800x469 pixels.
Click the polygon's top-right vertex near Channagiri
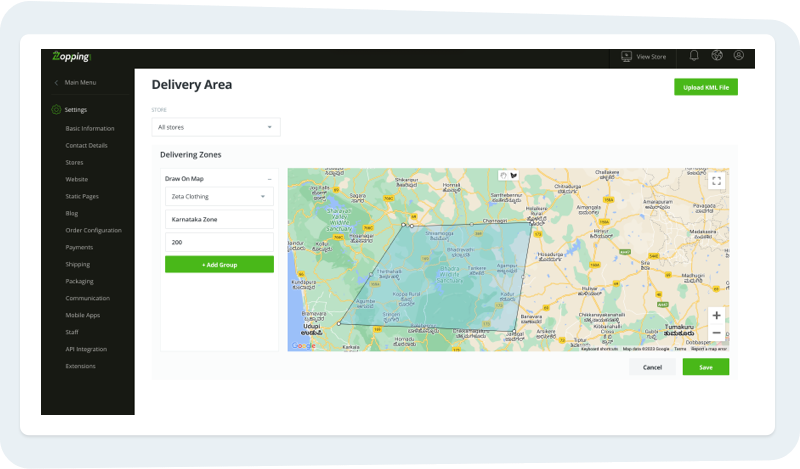tap(531, 221)
